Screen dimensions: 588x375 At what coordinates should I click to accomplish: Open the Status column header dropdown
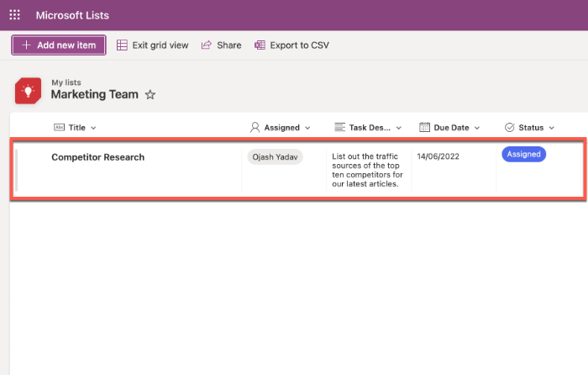pyautogui.click(x=551, y=128)
